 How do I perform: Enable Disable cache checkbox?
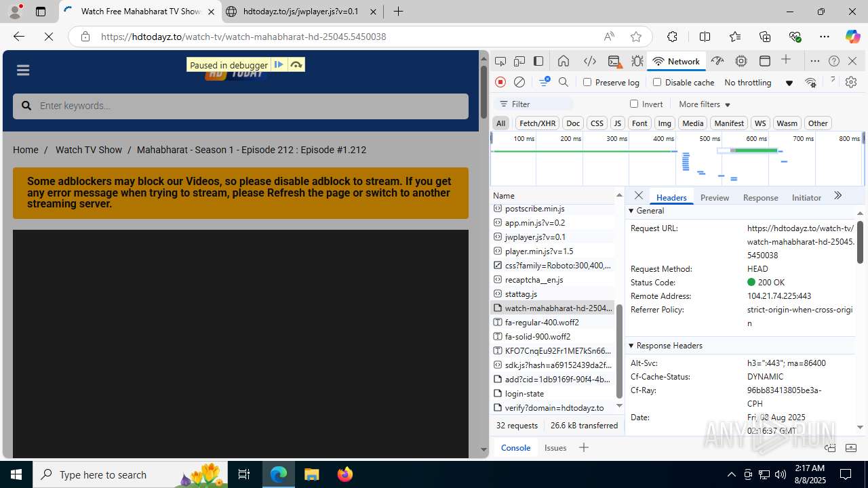pyautogui.click(x=656, y=82)
